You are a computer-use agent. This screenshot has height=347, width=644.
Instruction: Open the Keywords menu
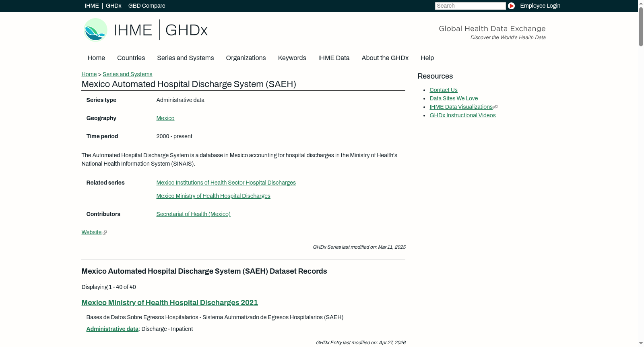pyautogui.click(x=292, y=58)
